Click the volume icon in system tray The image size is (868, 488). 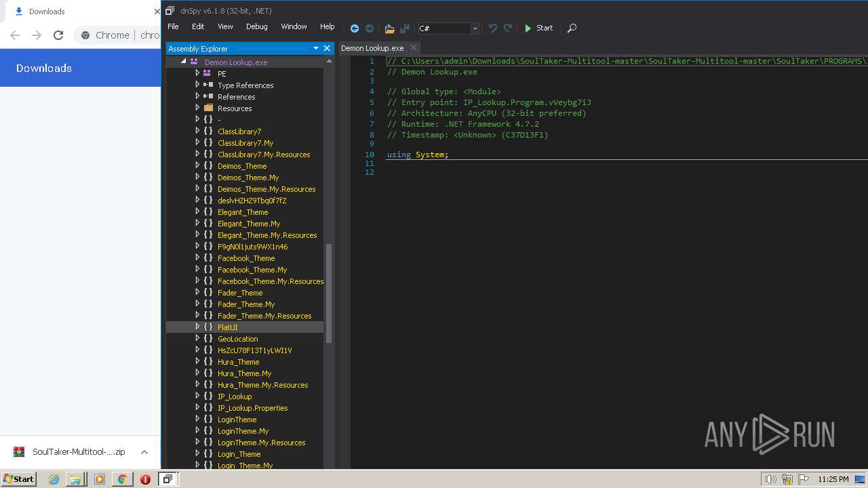click(x=770, y=479)
